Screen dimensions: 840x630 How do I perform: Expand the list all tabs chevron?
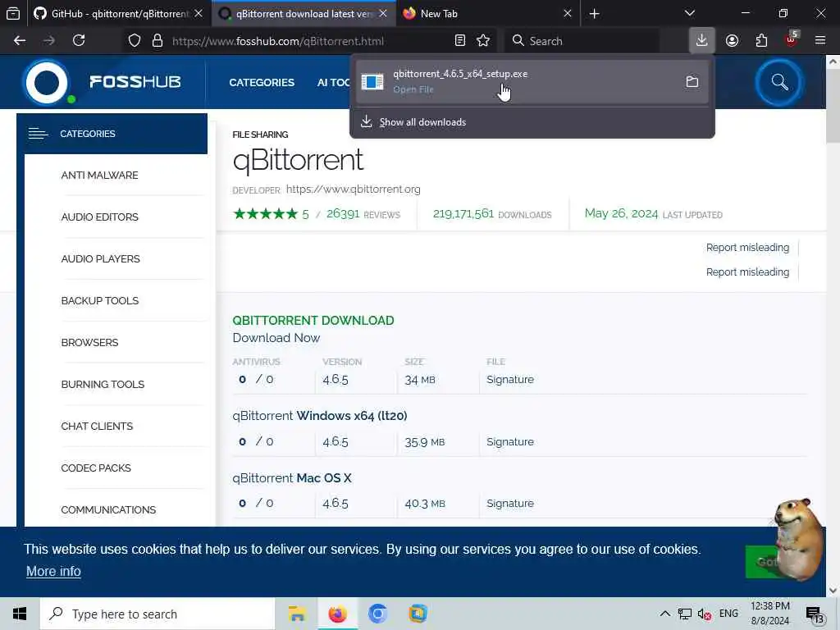[690, 13]
